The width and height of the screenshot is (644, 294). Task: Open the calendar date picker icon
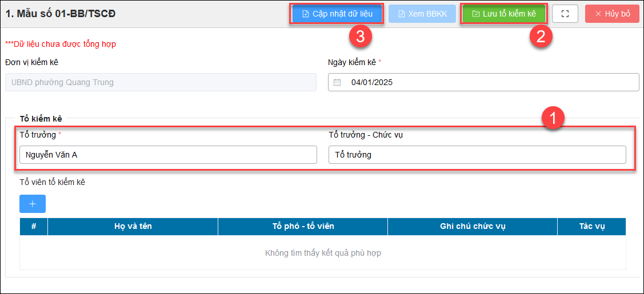tap(337, 82)
